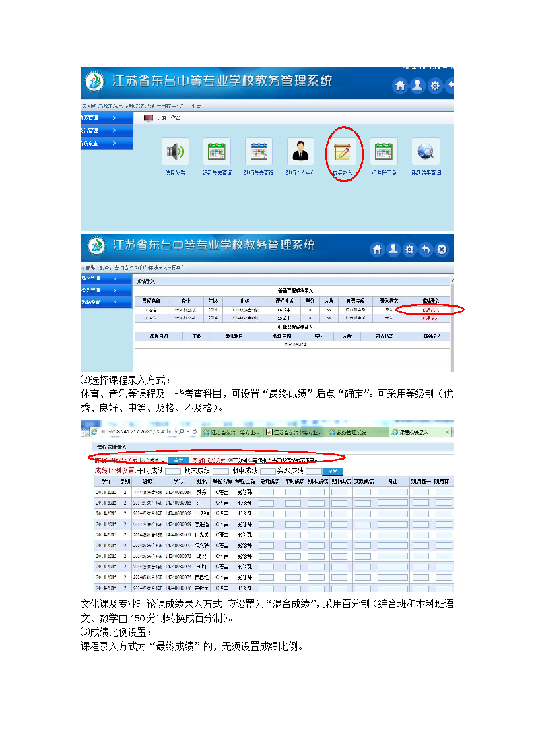This screenshot has width=534, height=756.
Task: Open the notepad-with-pencil grade entry icon
Action: click(x=342, y=152)
